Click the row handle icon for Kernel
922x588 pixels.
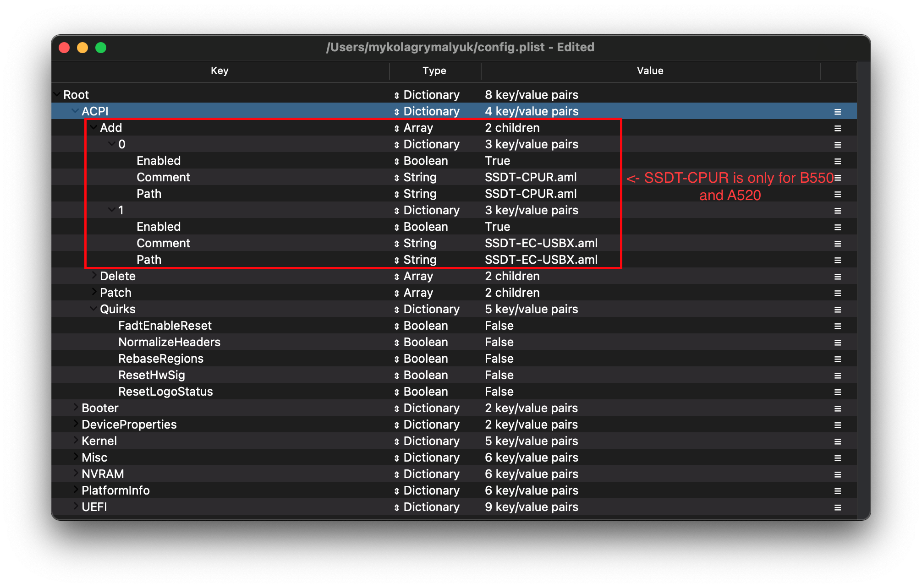tap(837, 441)
